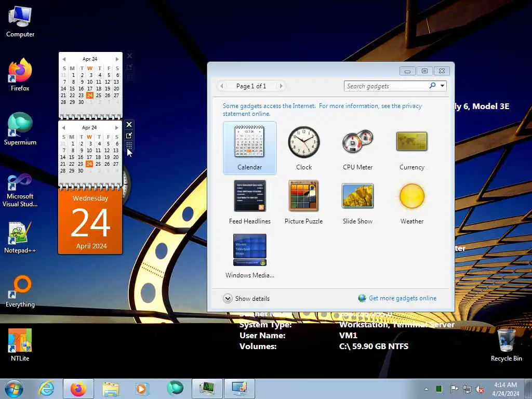Open the Windows Start menu

14,389
